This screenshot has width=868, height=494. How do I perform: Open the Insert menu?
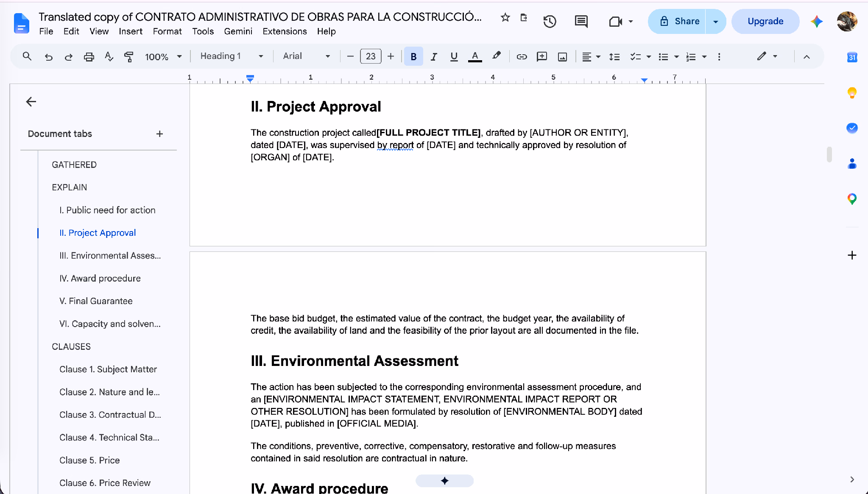coord(130,31)
